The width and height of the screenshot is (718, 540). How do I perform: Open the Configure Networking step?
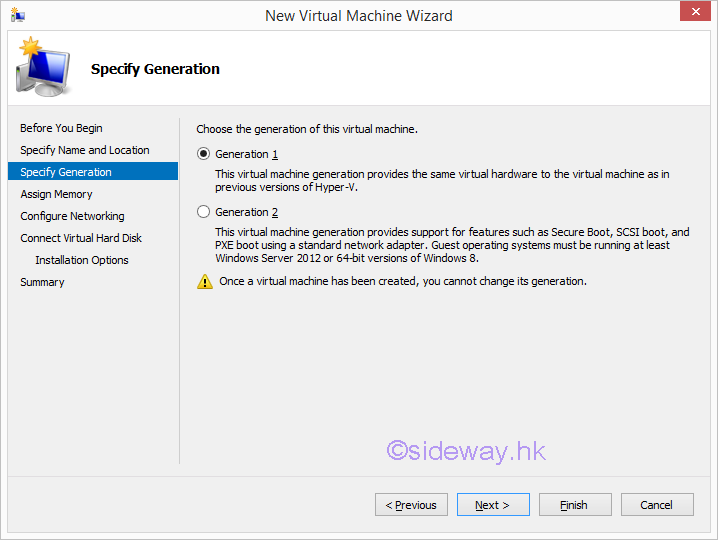[72, 216]
